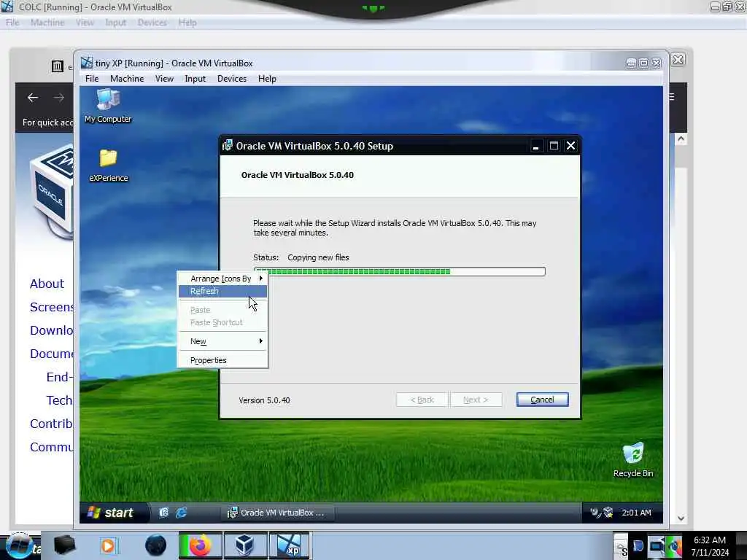
Task: Click the installation progress bar
Action: [x=399, y=271]
